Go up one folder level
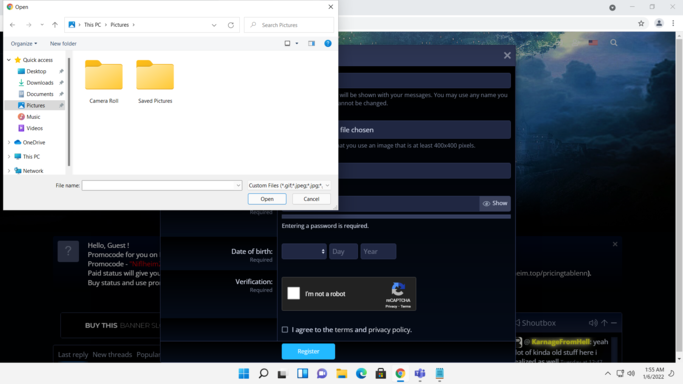The image size is (683, 384). 55,25
